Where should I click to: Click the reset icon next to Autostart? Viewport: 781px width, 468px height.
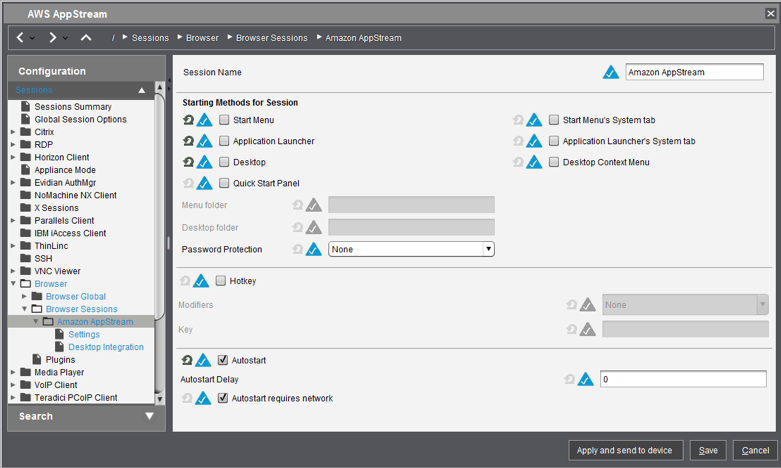(187, 360)
